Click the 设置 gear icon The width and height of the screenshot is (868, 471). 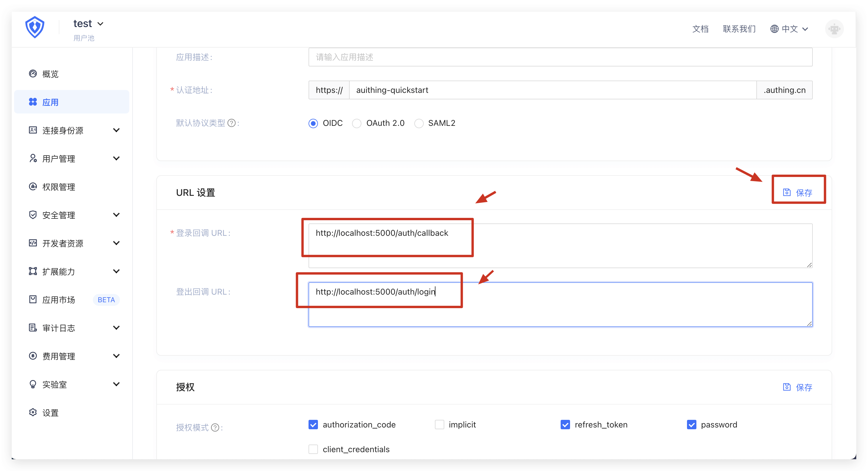(x=33, y=412)
